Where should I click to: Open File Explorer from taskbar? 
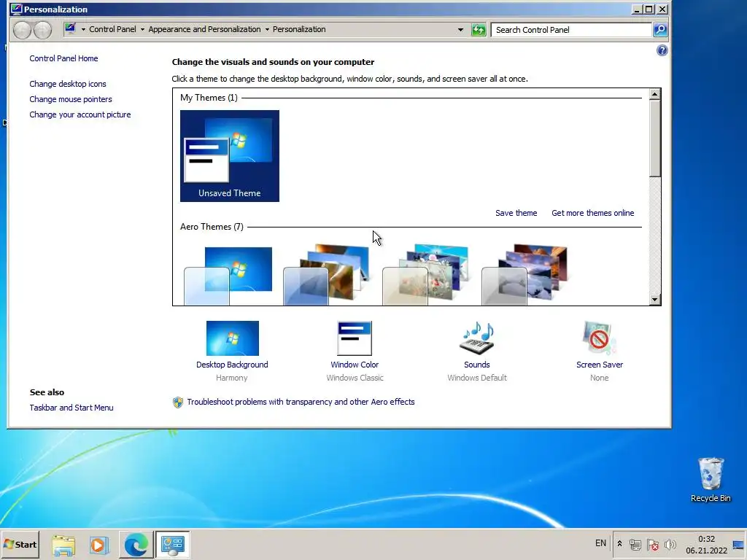(63, 545)
